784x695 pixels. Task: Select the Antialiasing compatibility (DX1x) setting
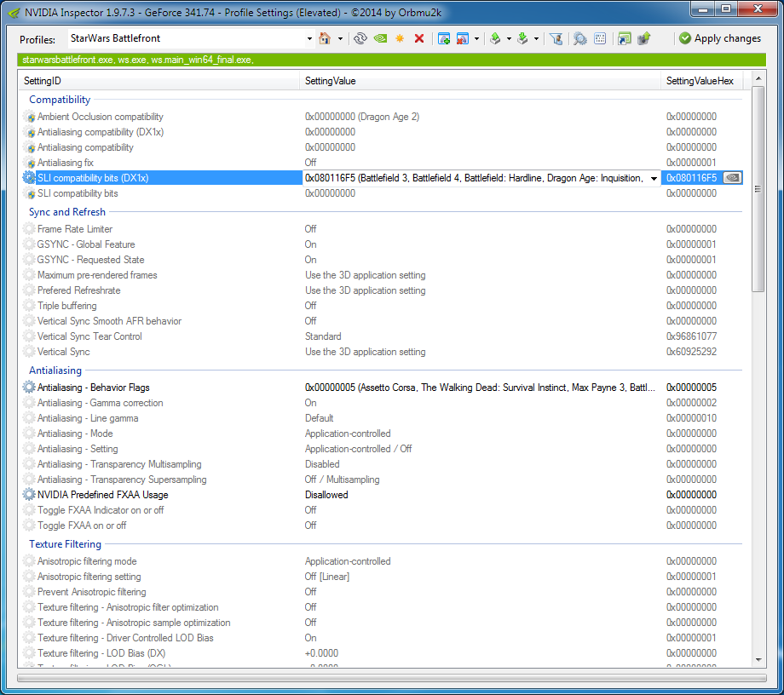[x=101, y=132]
